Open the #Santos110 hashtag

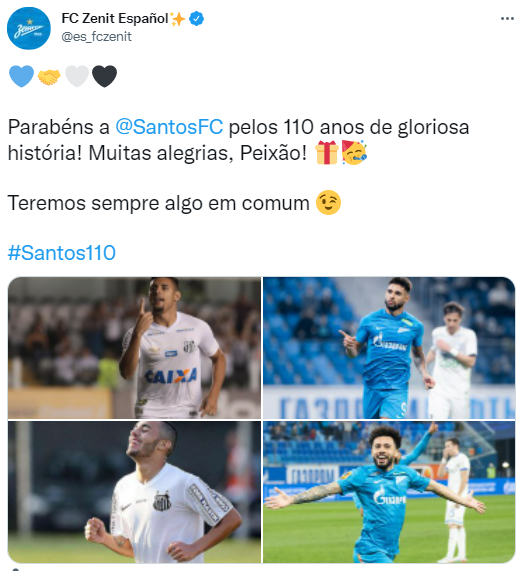tap(62, 253)
